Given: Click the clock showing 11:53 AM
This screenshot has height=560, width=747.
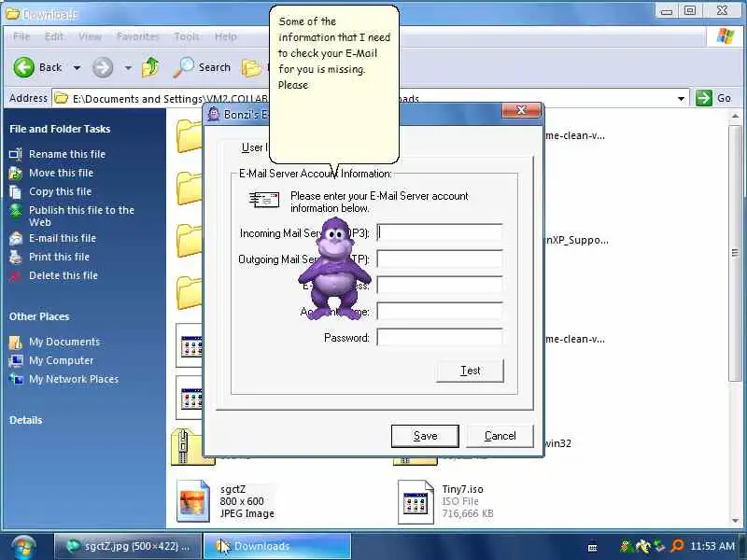Looking at the screenshot, I should point(712,546).
